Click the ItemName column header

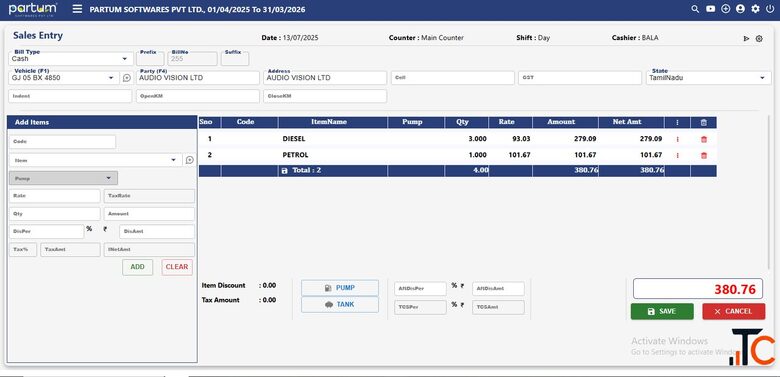329,122
